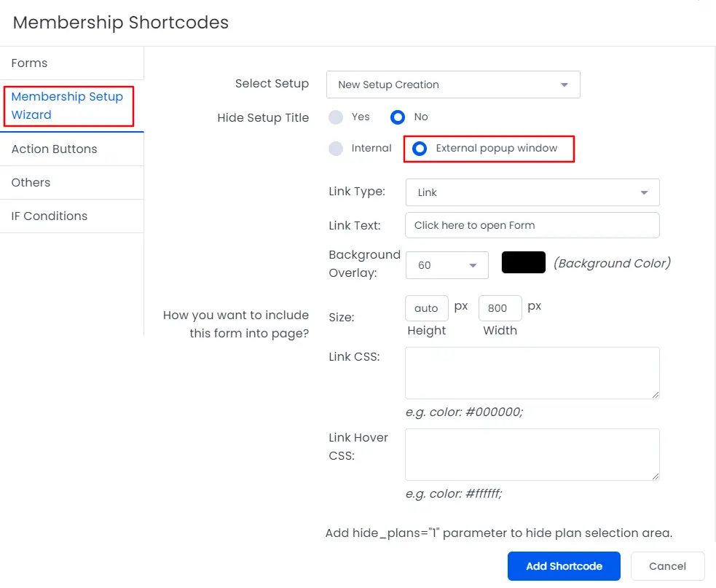Click the 'Link Hover CSS:' label
The width and height of the screenshot is (716, 588).
click(x=358, y=447)
